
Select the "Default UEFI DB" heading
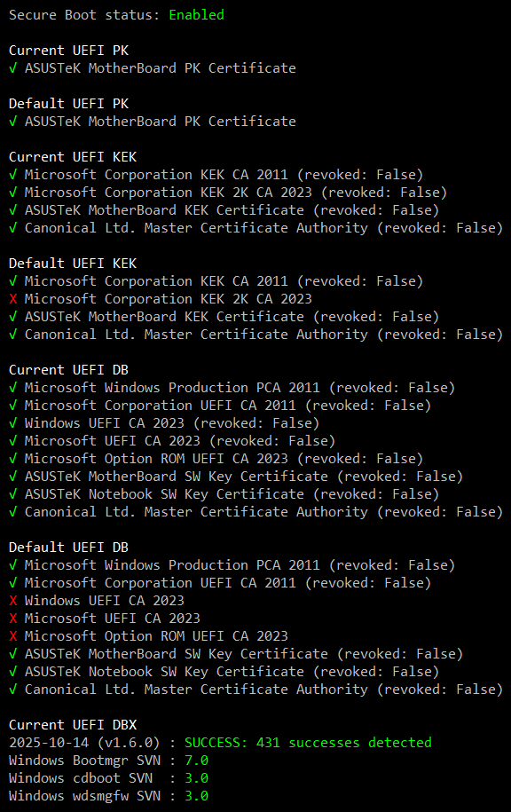tap(69, 548)
